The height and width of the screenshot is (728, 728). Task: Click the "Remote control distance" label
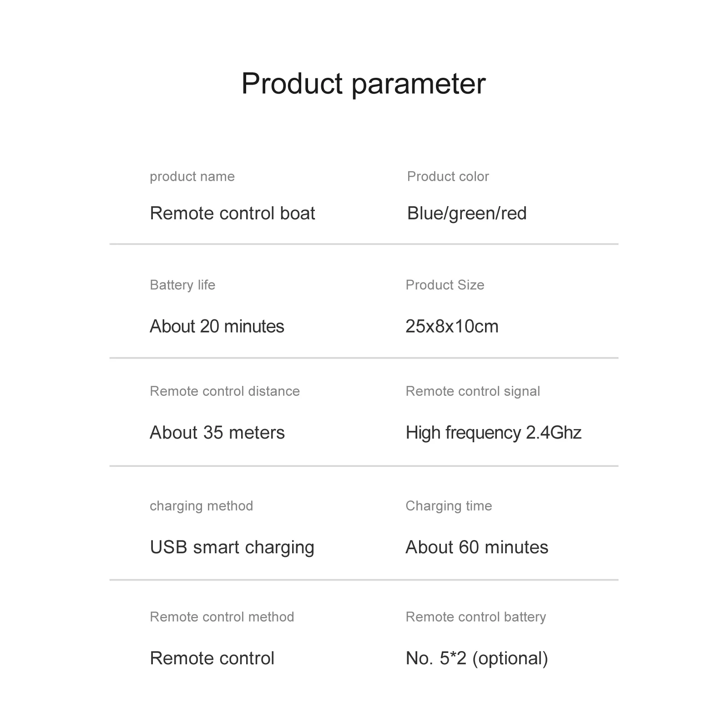[225, 391]
